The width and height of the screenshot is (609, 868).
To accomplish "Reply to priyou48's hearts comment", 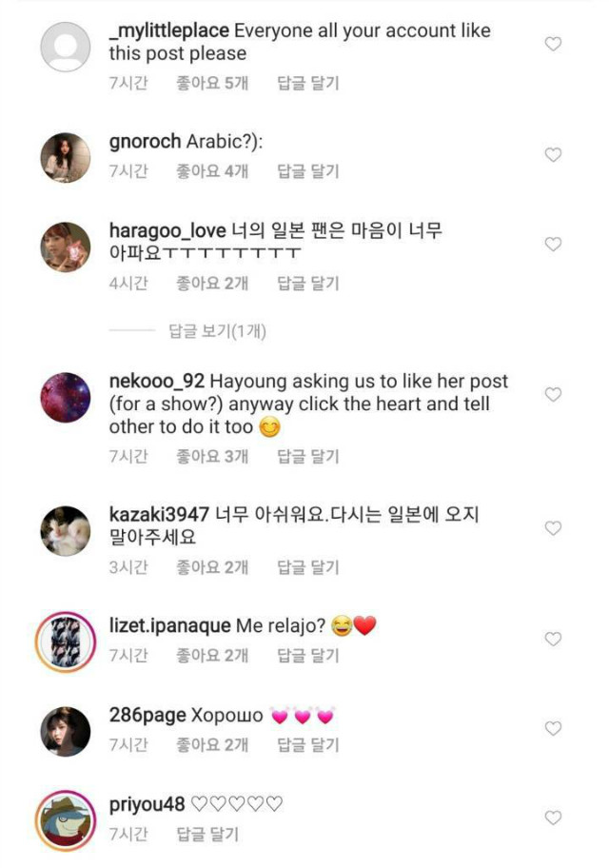I will pyautogui.click(x=207, y=836).
